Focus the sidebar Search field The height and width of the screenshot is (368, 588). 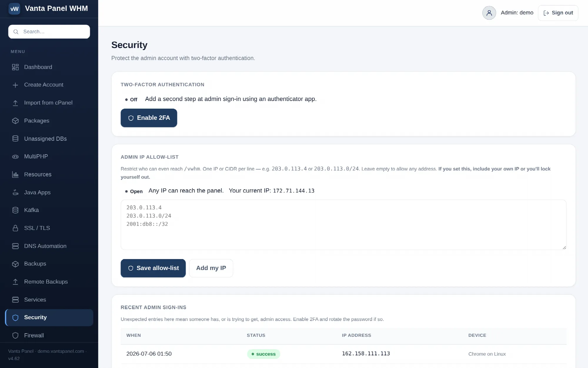click(49, 32)
